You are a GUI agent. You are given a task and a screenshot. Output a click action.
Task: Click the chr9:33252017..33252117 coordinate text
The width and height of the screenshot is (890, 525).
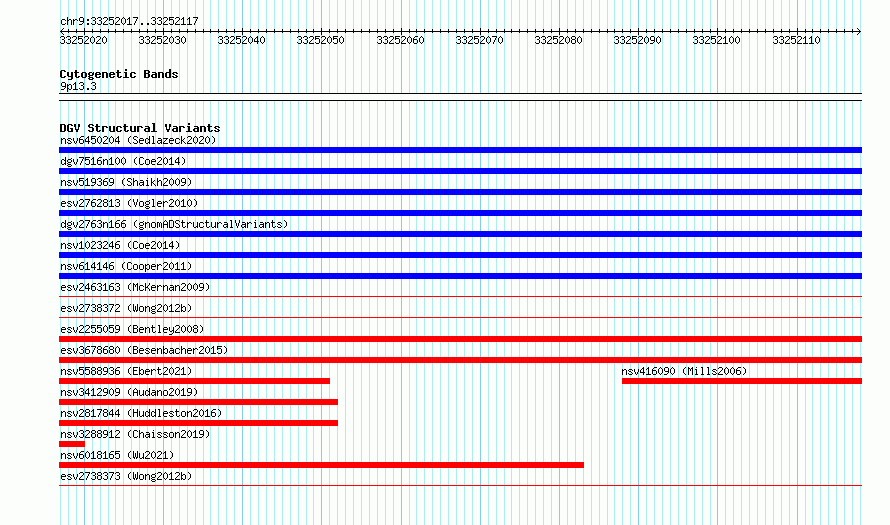tap(129, 22)
